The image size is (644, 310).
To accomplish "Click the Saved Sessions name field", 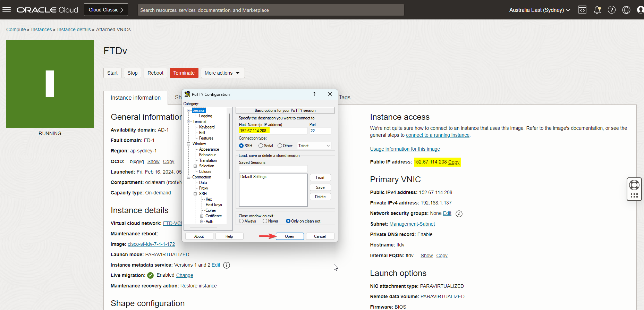I will click(x=273, y=169).
